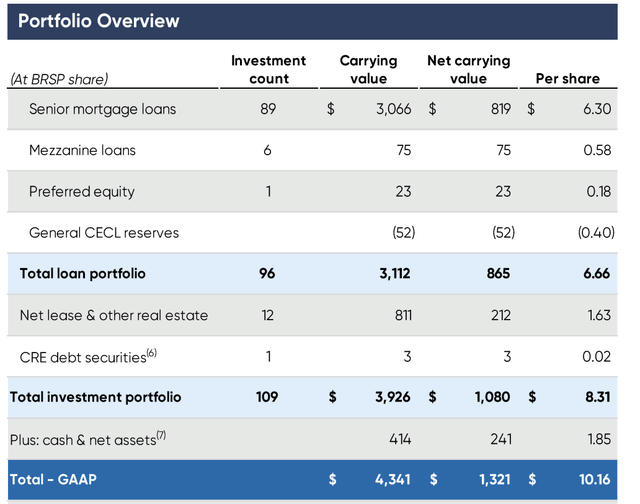
Task: Click the General CECL reserves label
Action: coord(104,233)
